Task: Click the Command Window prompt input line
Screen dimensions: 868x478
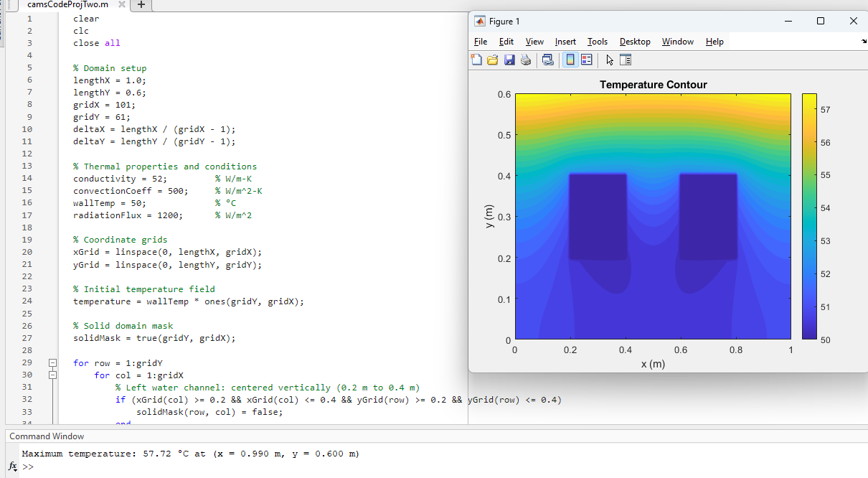Action: (445, 467)
